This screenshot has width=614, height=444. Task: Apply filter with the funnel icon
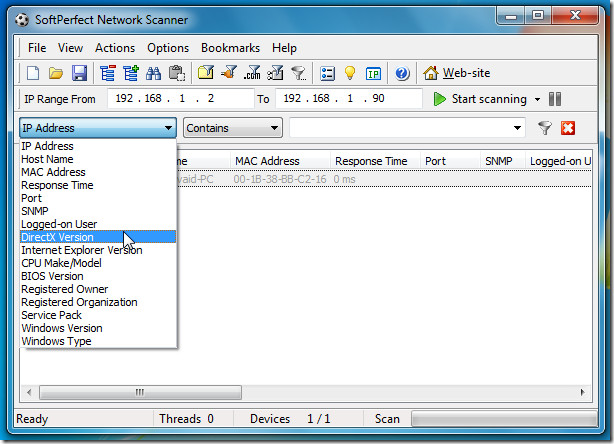click(545, 128)
